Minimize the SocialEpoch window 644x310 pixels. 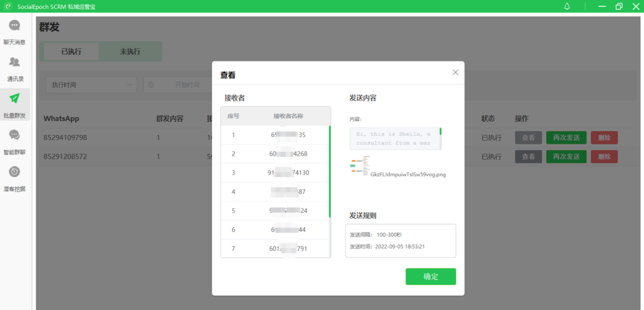point(602,6)
